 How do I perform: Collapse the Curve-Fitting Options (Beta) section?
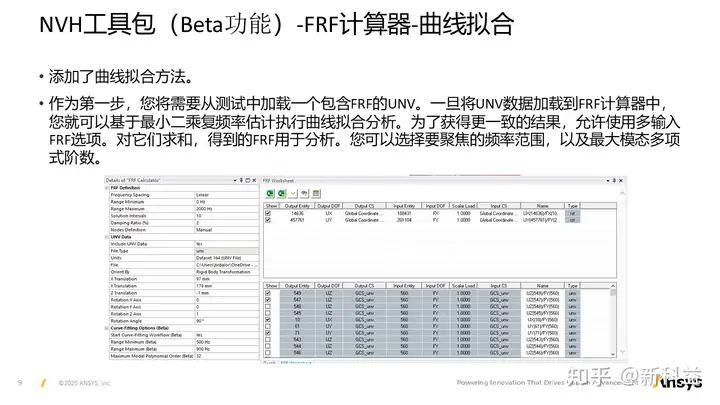coord(107,328)
